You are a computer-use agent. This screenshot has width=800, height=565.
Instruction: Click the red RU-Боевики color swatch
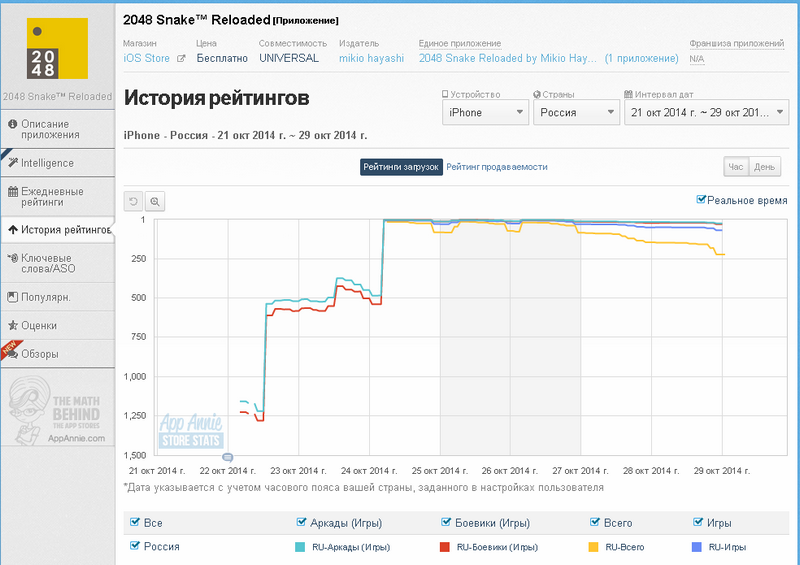(444, 547)
